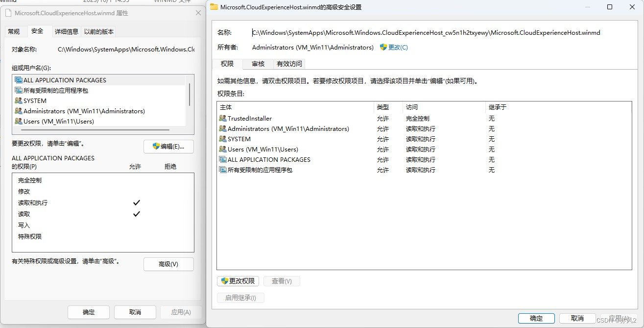Click the horizontal scrollbar of the group list
The width and height of the screenshot is (644, 328).
click(95, 130)
